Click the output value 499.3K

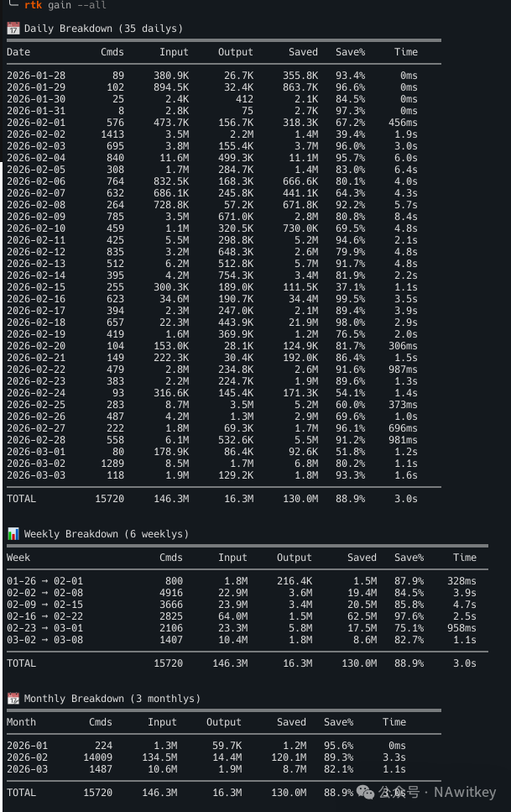[x=236, y=158]
